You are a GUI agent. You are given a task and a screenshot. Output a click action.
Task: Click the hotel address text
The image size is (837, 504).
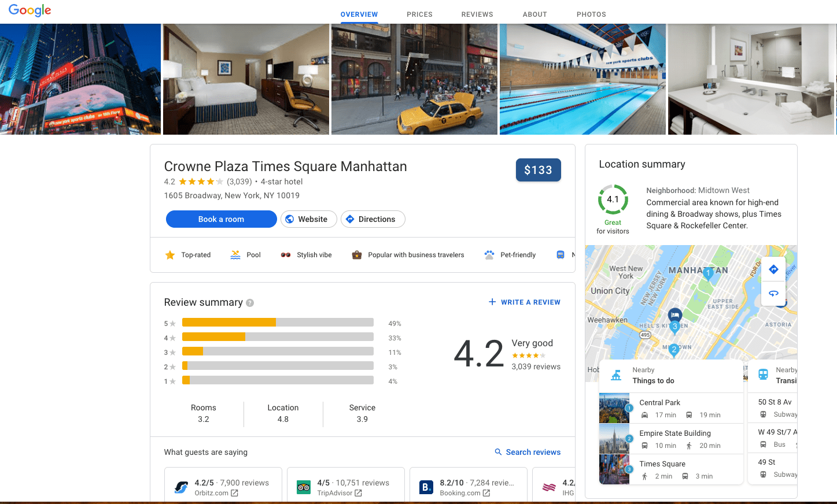(x=232, y=195)
